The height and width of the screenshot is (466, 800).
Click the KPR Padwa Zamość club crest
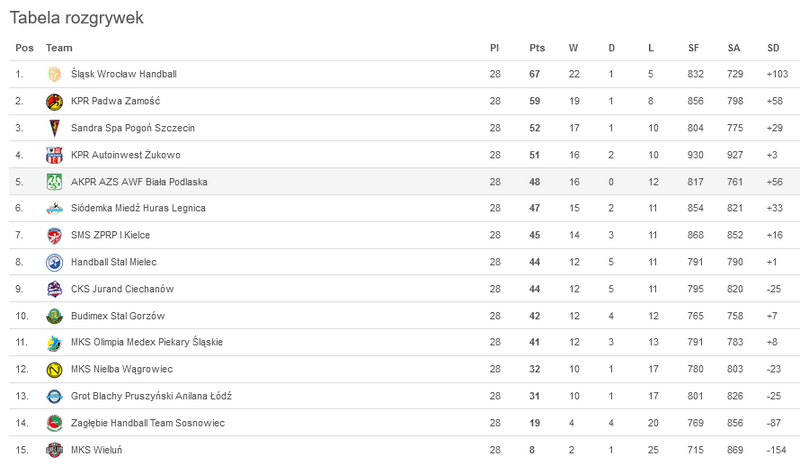tap(55, 102)
